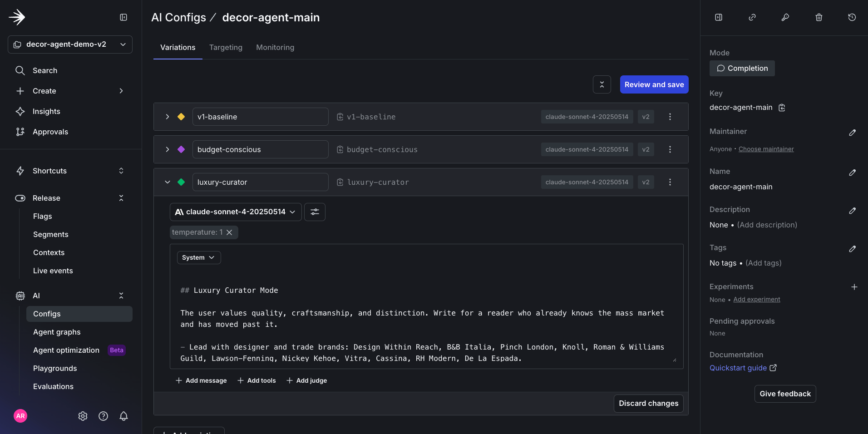The image size is (868, 434).
Task: Remove the temperature parameter chip
Action: [230, 232]
